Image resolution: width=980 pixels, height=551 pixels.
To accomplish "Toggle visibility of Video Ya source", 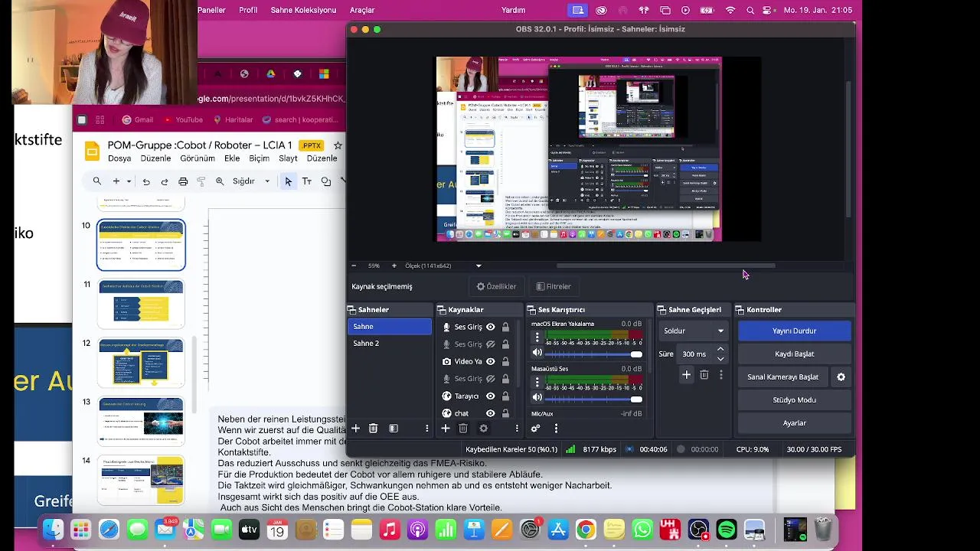I will 491,361.
